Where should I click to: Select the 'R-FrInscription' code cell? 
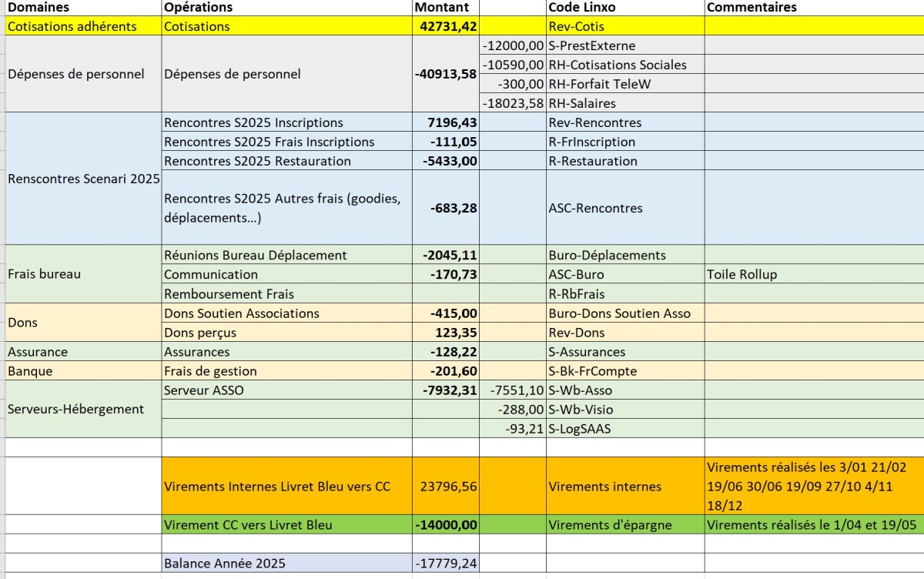click(624, 142)
